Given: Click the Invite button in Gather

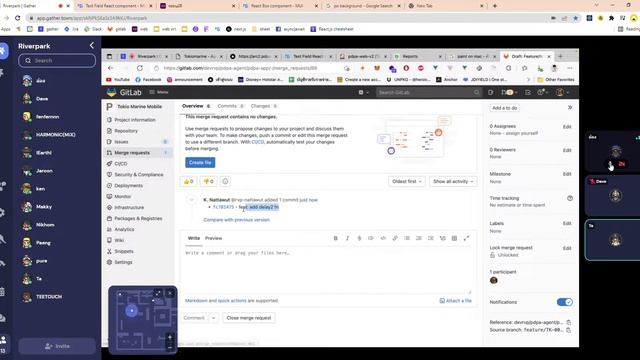Looking at the screenshot, I should pos(57,346).
